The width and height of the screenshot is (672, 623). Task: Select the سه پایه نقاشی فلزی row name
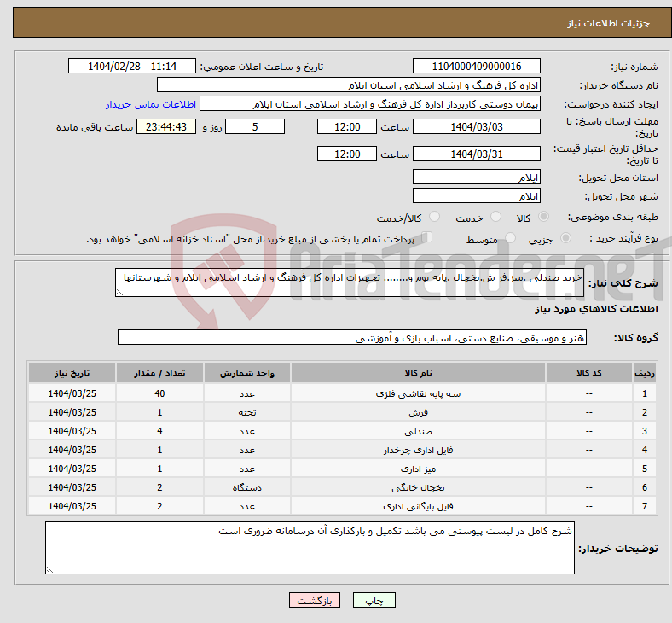[418, 393]
